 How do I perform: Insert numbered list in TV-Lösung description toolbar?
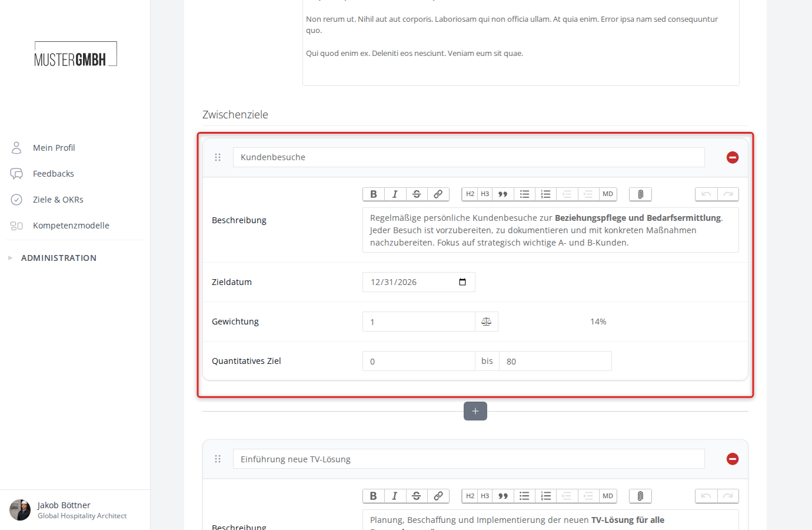click(545, 496)
